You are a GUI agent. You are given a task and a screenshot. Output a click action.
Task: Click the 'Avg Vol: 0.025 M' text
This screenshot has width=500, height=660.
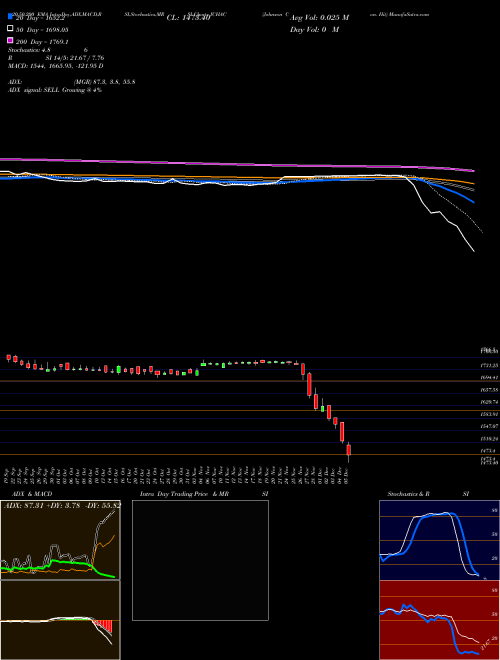coord(319,18)
